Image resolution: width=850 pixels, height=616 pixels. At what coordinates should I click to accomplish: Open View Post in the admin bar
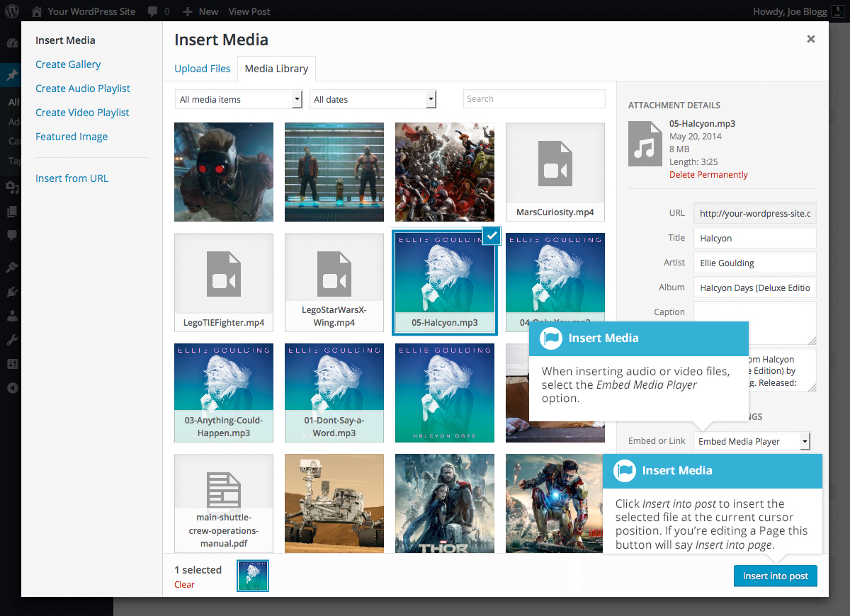249,11
